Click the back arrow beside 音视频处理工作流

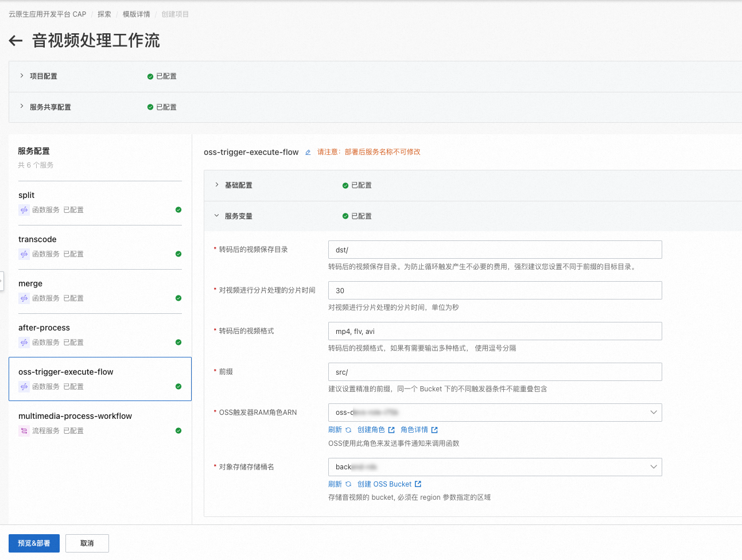(15, 40)
